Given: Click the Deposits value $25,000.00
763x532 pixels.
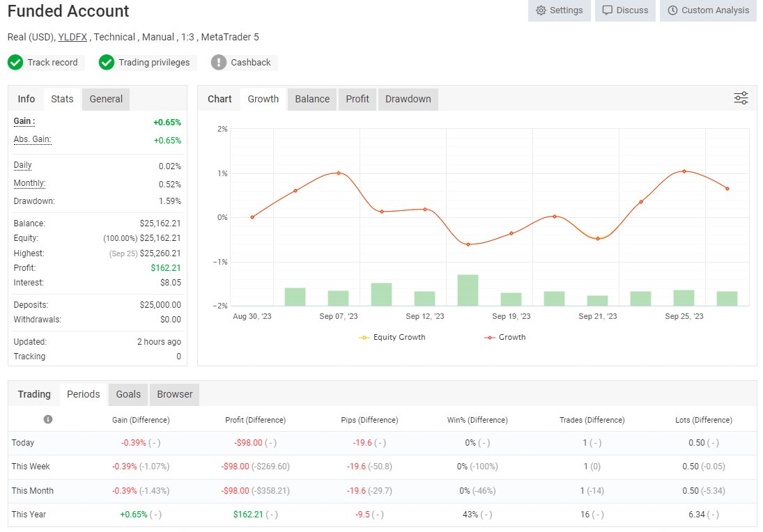Looking at the screenshot, I should pos(160,305).
